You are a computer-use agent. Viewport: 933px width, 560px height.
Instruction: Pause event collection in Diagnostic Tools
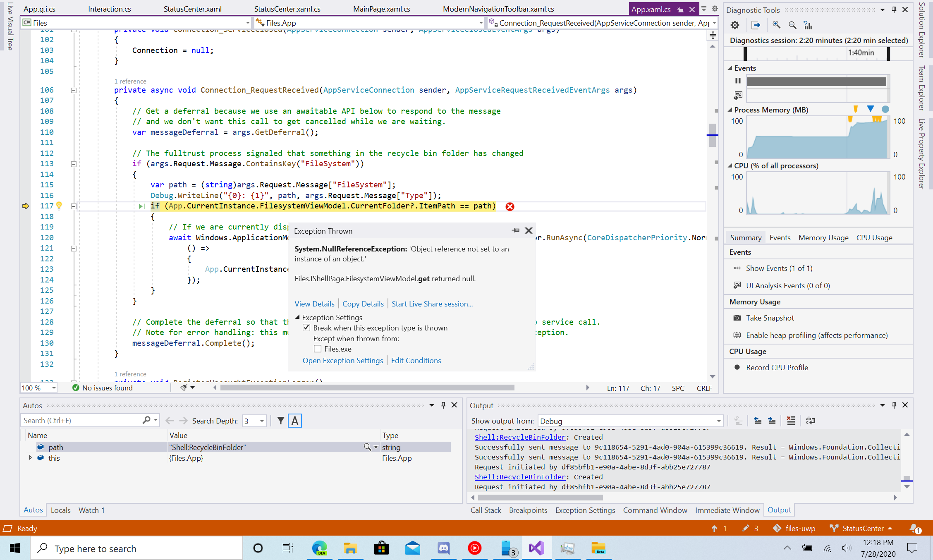(x=738, y=81)
